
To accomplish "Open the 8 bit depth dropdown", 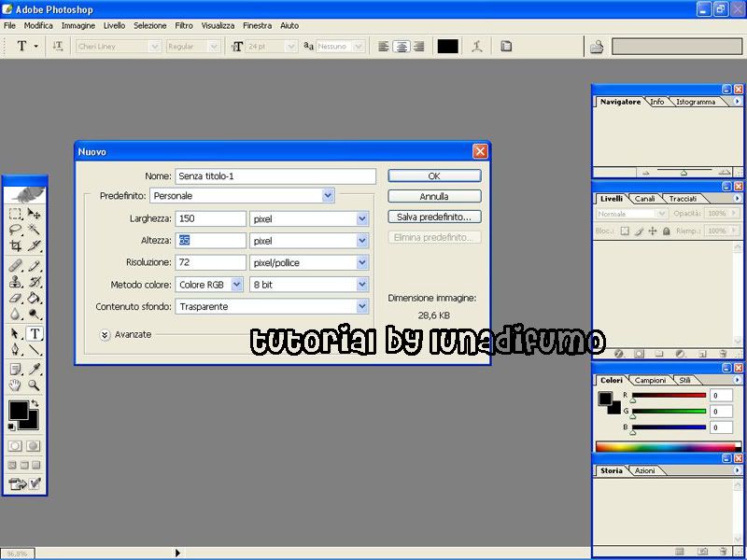I will pos(362,285).
